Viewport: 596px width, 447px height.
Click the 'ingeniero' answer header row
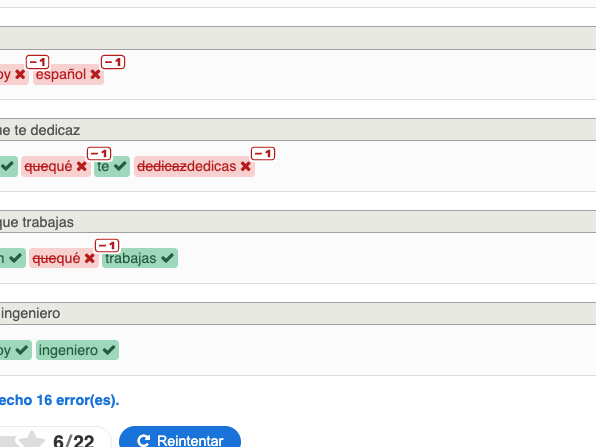point(298,314)
